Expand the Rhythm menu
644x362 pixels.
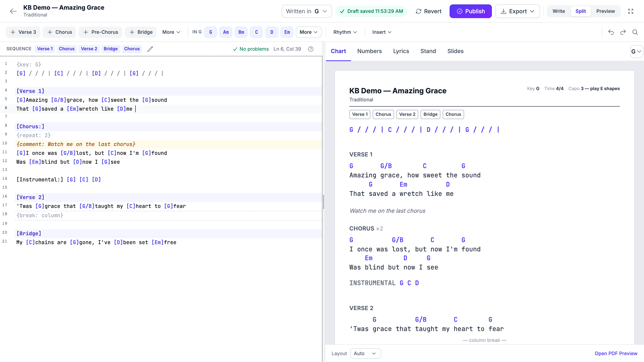tap(345, 32)
